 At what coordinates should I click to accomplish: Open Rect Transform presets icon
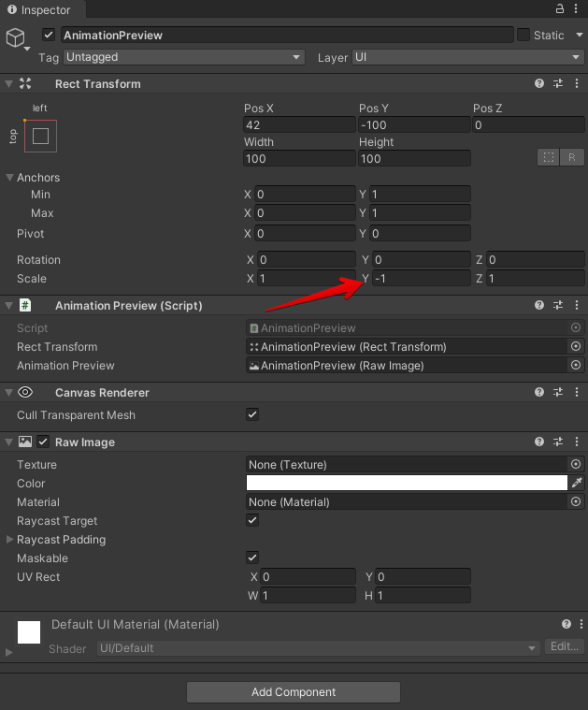coord(558,83)
